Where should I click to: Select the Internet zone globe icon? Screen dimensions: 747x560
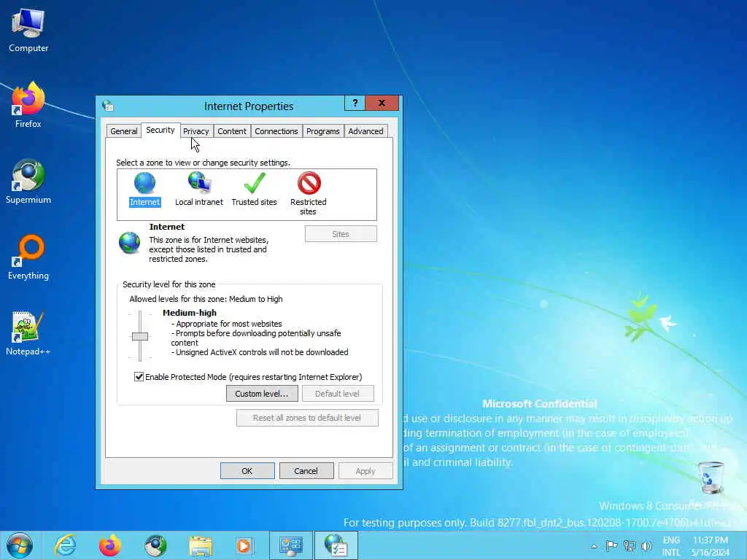(x=144, y=183)
